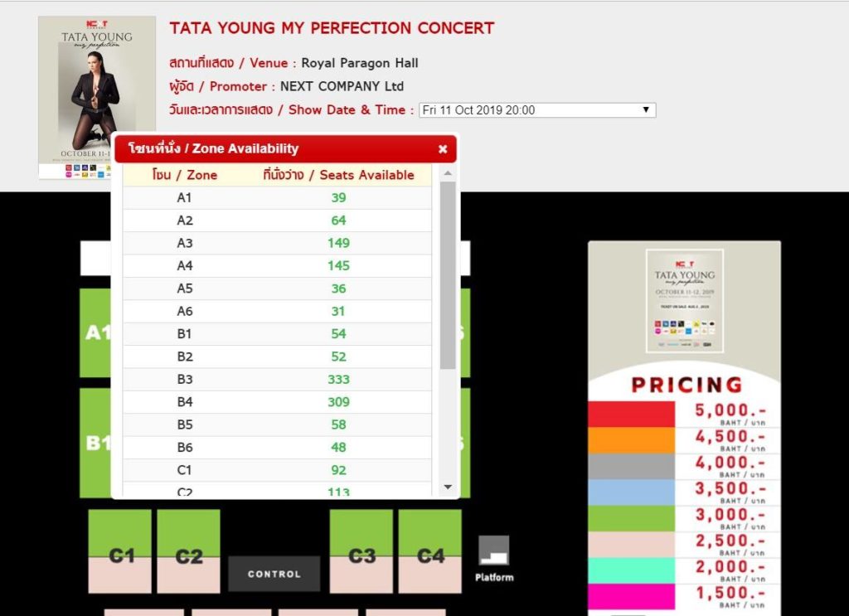Screen dimensions: 849x616
Task: Click the A3 zone name in the table
Action: pyautogui.click(x=185, y=243)
